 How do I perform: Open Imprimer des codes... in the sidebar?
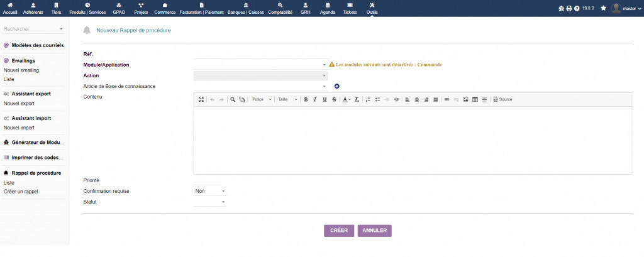tap(37, 158)
